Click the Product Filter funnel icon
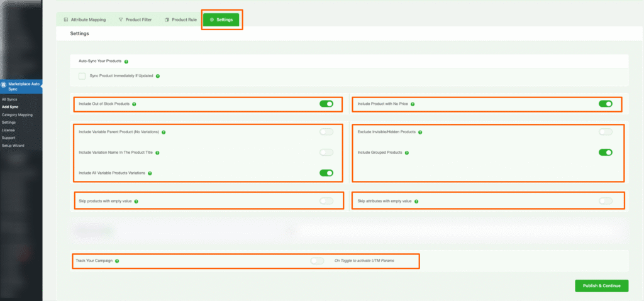 click(121, 19)
